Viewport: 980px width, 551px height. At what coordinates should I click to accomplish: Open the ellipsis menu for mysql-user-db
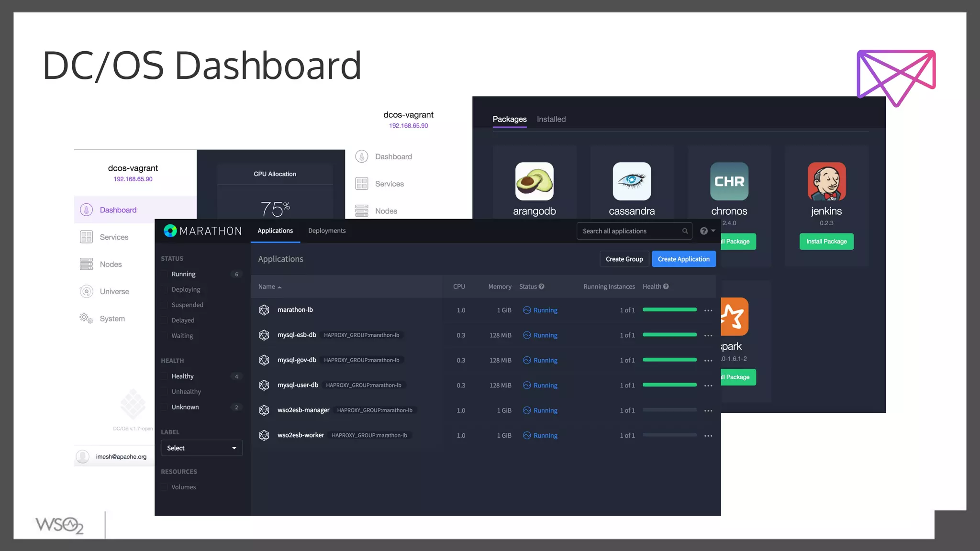pyautogui.click(x=708, y=386)
